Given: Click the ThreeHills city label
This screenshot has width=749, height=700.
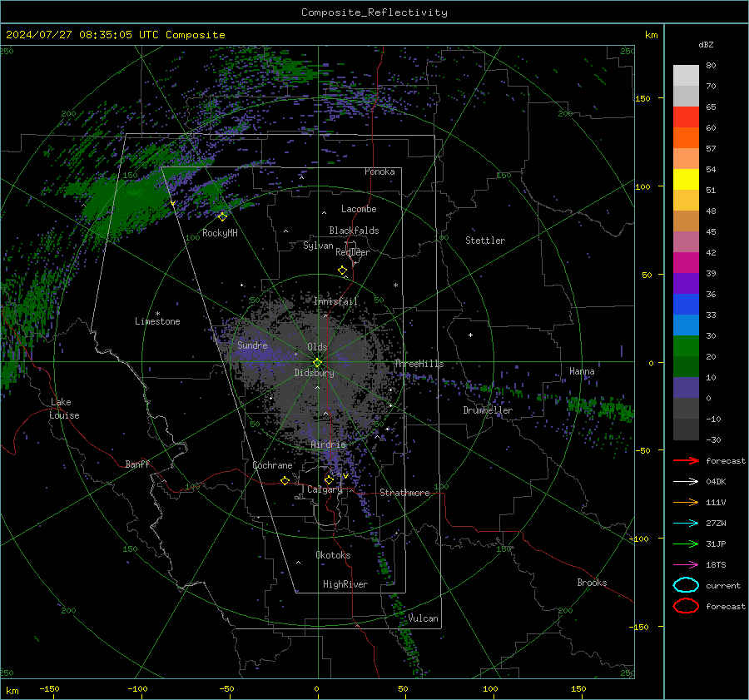Looking at the screenshot, I should [x=419, y=364].
